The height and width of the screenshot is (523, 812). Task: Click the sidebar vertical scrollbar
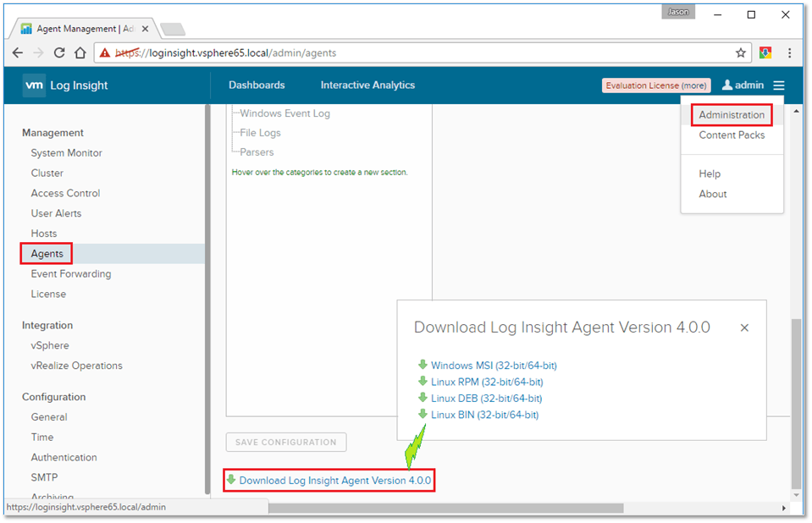[207, 300]
